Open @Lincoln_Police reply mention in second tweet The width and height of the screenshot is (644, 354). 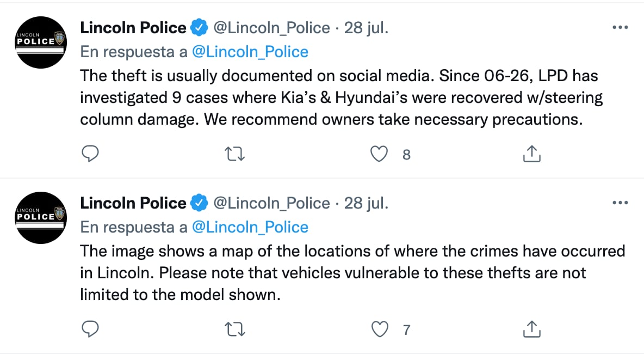250,227
